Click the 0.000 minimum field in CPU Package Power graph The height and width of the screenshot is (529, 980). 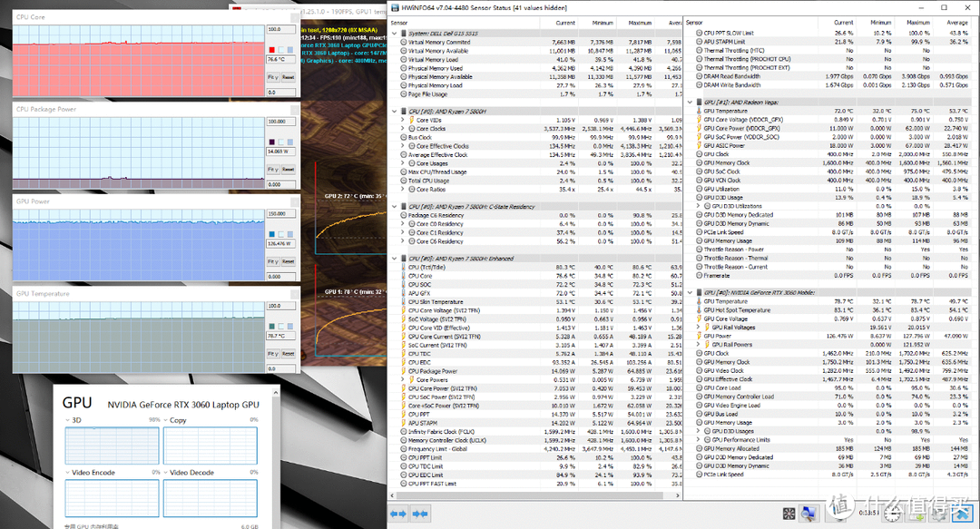[x=281, y=184]
